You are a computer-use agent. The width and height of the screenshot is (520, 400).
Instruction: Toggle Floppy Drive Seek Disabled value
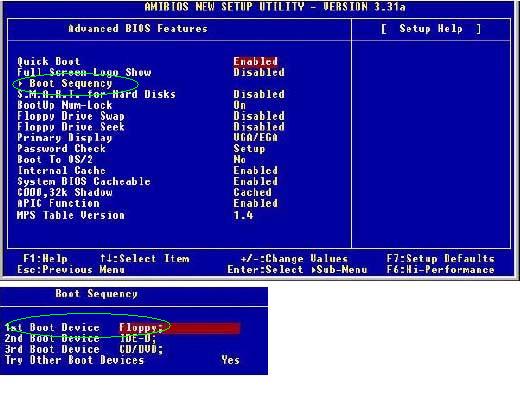pyautogui.click(x=259, y=127)
